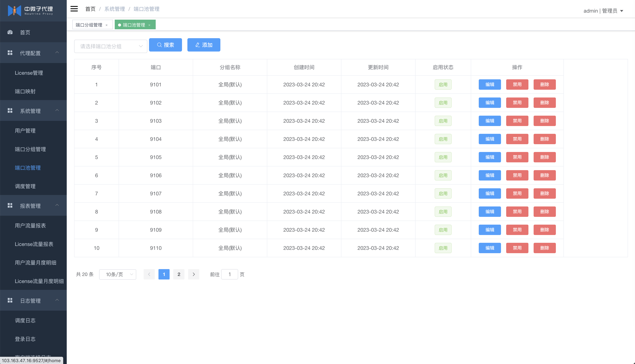Screen dimensions: 635x364
Task: Open 端口映射 in the sidebar menu
Action: point(25,91)
